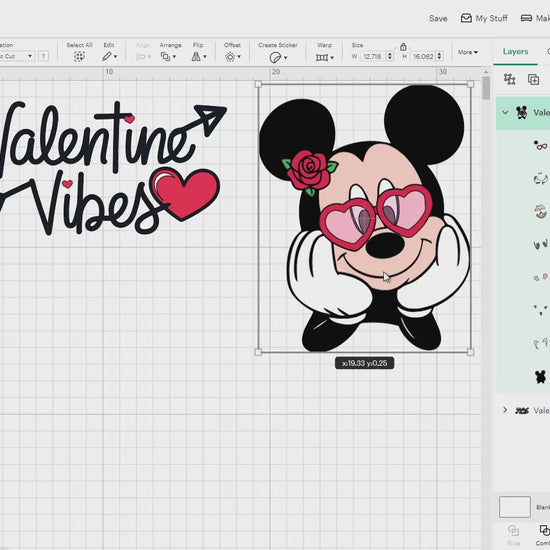Click the top-left selection corner handle

coord(259,84)
